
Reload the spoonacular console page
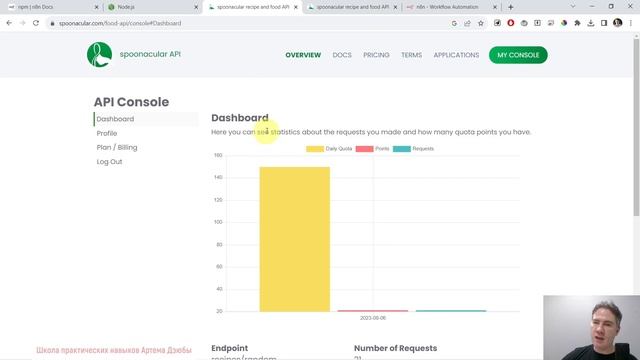pyautogui.click(x=36, y=23)
